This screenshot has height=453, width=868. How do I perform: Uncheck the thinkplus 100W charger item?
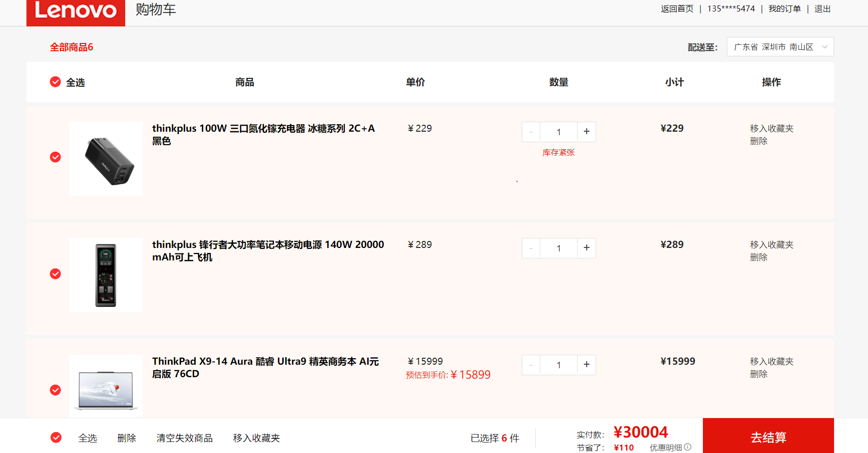click(x=55, y=157)
